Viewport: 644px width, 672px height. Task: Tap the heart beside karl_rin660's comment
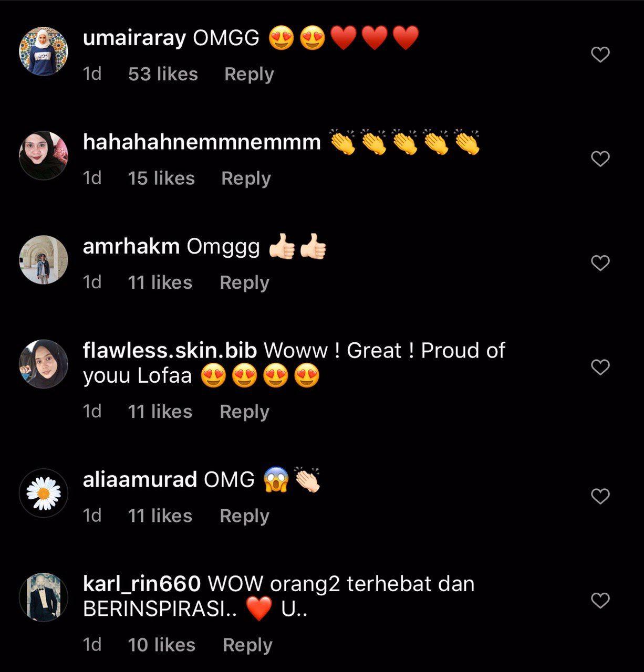click(600, 600)
